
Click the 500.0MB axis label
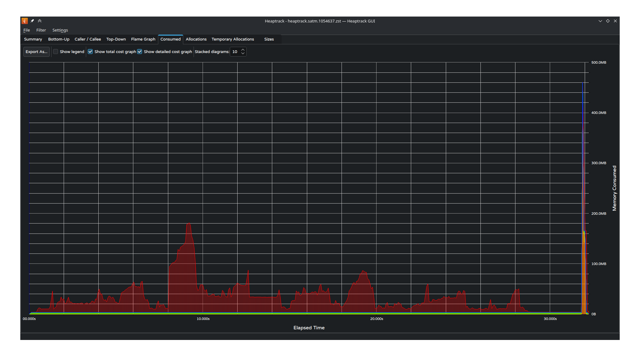point(599,62)
